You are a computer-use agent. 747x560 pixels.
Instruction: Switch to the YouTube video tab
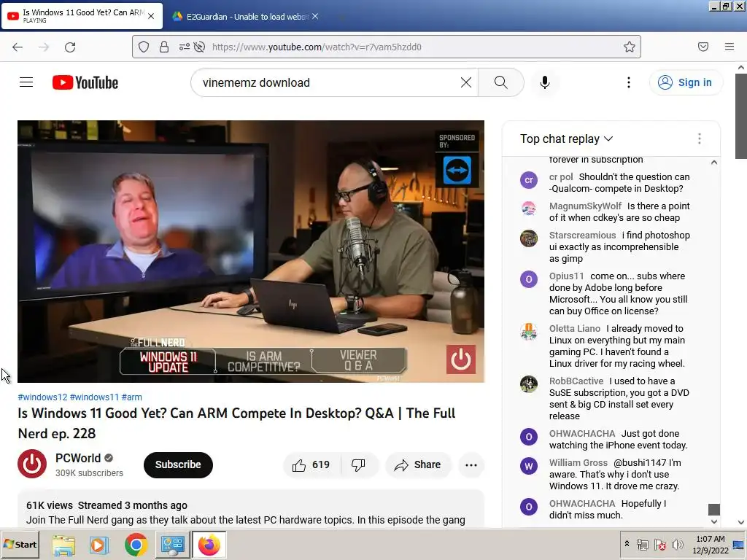[x=82, y=16]
